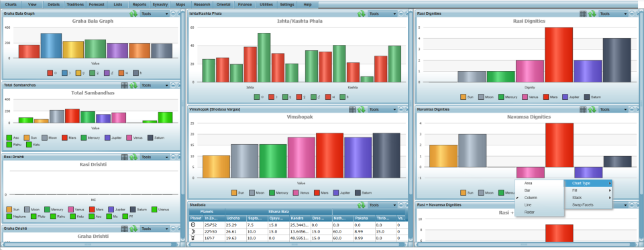Open the Traditions menu
This screenshot has width=644, height=250.
click(74, 5)
